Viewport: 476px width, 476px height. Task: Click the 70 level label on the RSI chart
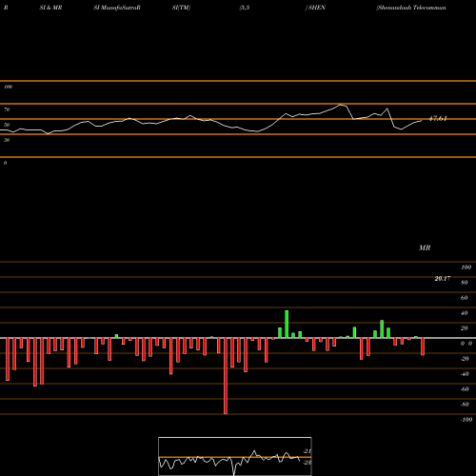pos(7,109)
